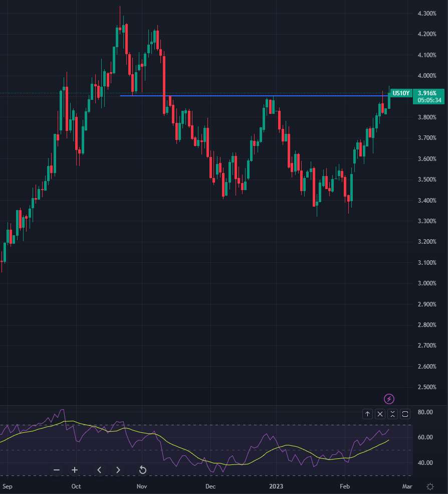The image size is (448, 494).
Task: Click the US10Y price label
Action: click(401, 93)
